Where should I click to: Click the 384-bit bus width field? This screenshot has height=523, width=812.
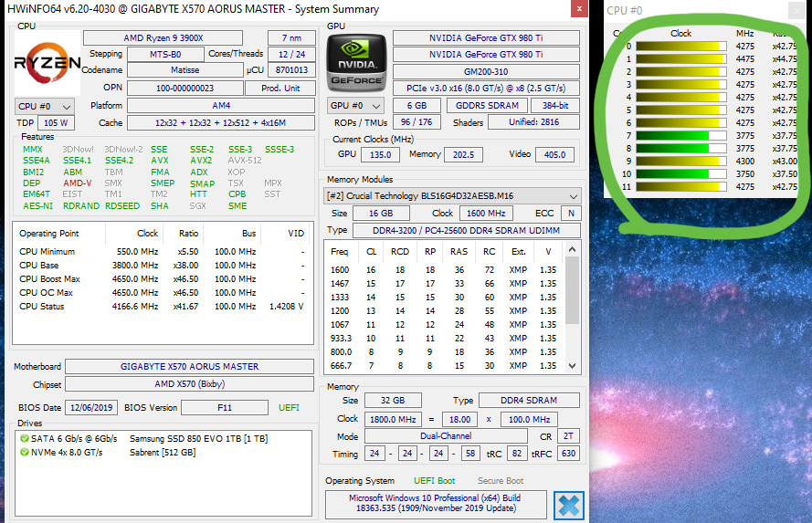(555, 106)
